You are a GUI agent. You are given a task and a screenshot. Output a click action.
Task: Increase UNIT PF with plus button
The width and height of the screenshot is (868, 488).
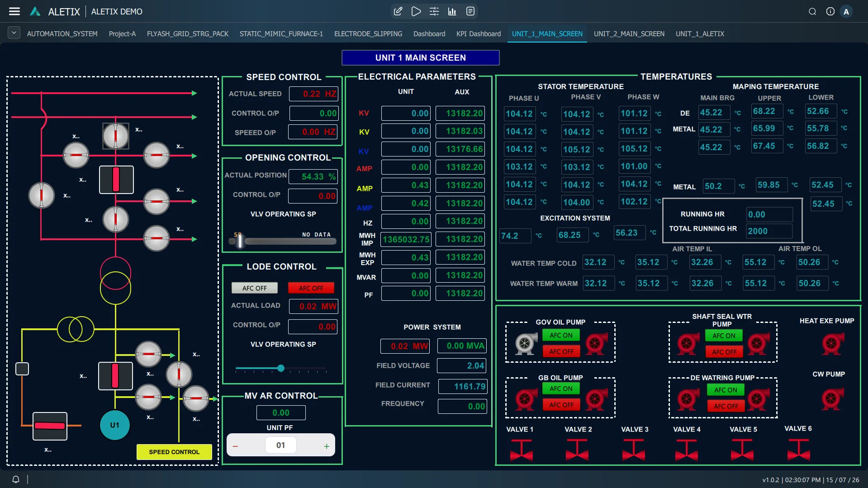[x=327, y=446]
